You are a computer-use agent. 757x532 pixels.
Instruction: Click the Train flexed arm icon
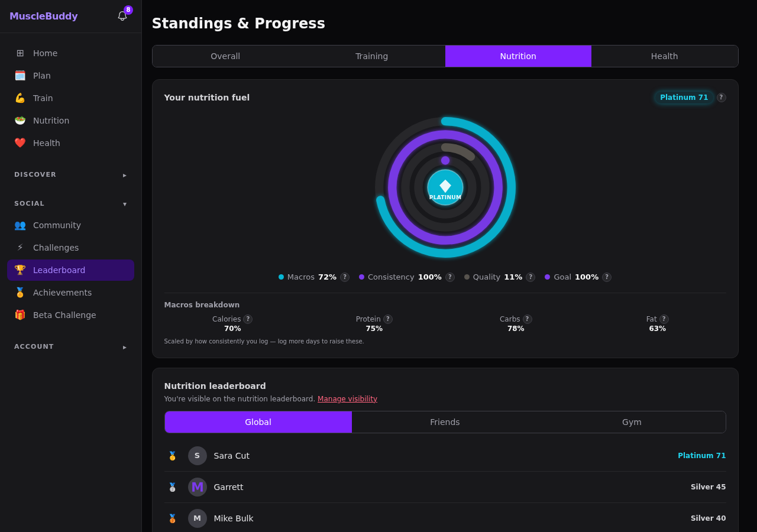coord(20,98)
